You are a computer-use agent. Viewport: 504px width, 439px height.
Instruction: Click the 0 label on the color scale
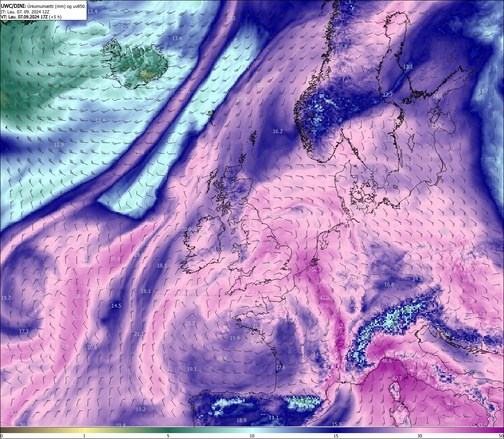[x=2, y=436]
